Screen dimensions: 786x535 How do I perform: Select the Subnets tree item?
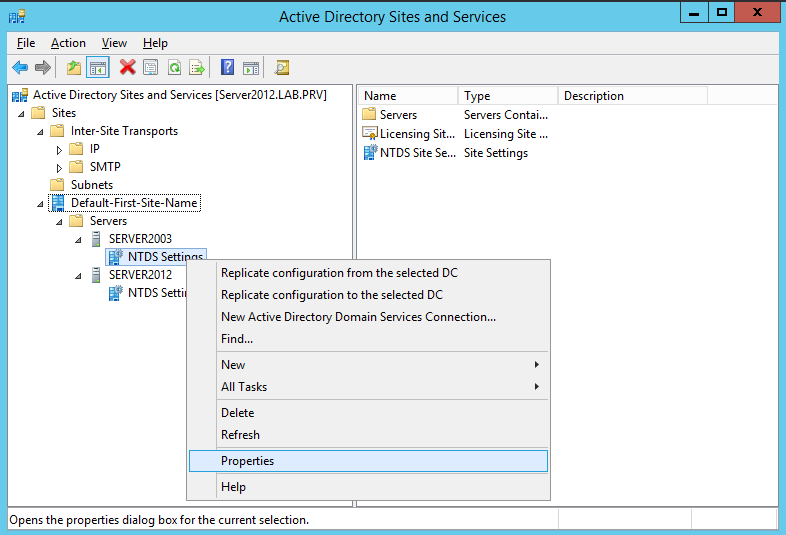[91, 185]
